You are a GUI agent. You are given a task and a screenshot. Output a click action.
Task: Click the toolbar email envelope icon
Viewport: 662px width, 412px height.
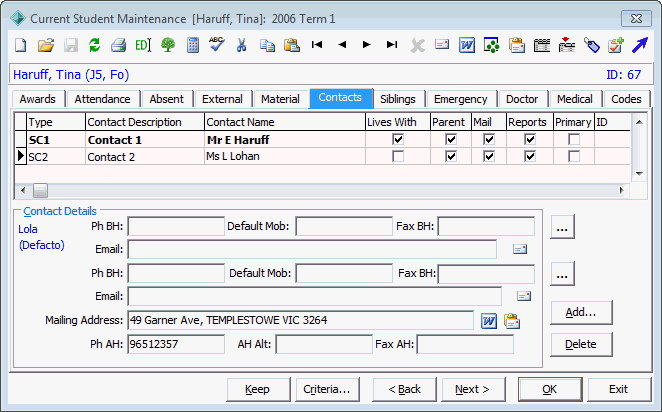pyautogui.click(x=442, y=44)
